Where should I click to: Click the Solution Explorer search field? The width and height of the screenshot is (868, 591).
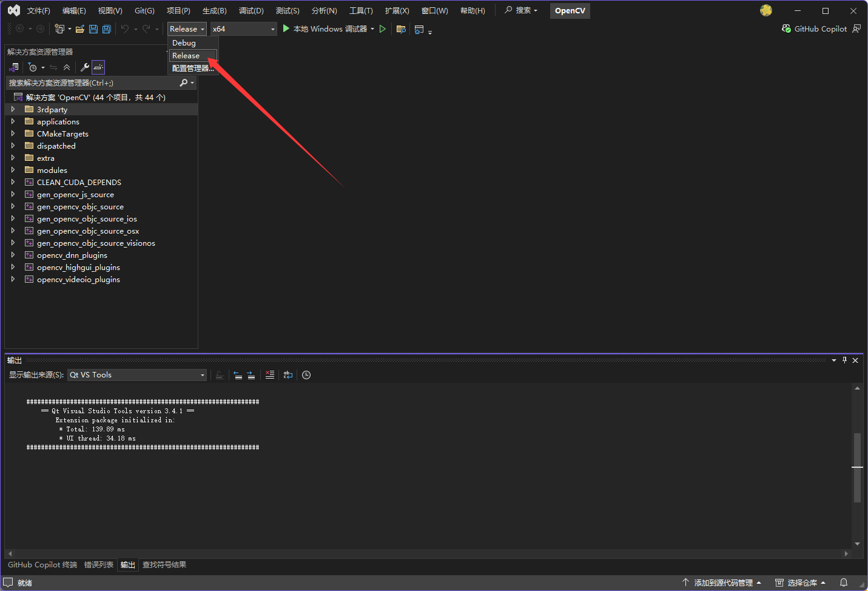(x=92, y=83)
